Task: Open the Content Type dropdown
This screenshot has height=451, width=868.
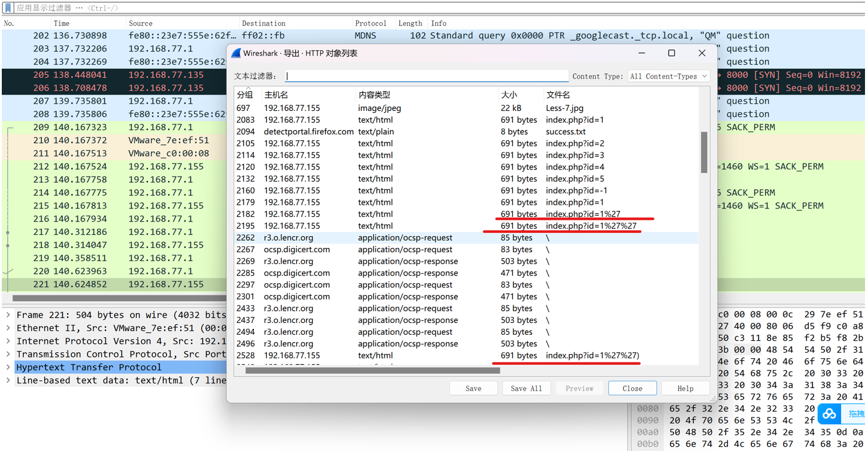Action: pyautogui.click(x=669, y=76)
